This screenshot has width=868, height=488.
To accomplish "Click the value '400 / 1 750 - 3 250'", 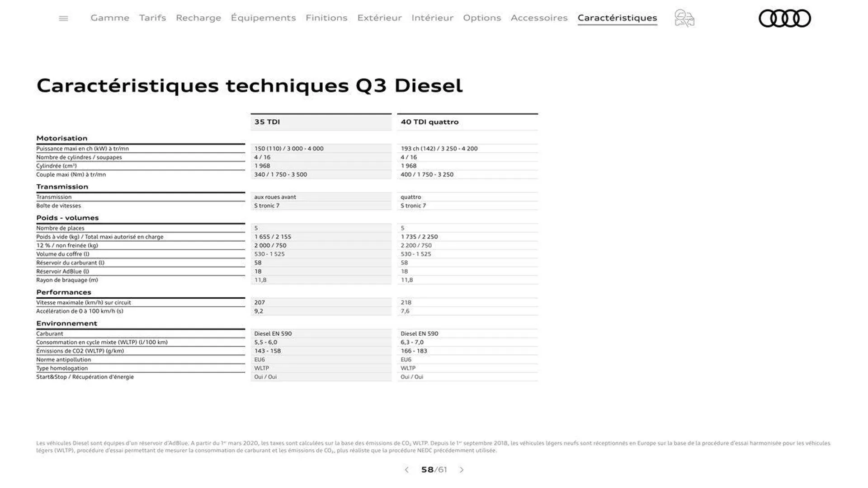I will pos(427,174).
